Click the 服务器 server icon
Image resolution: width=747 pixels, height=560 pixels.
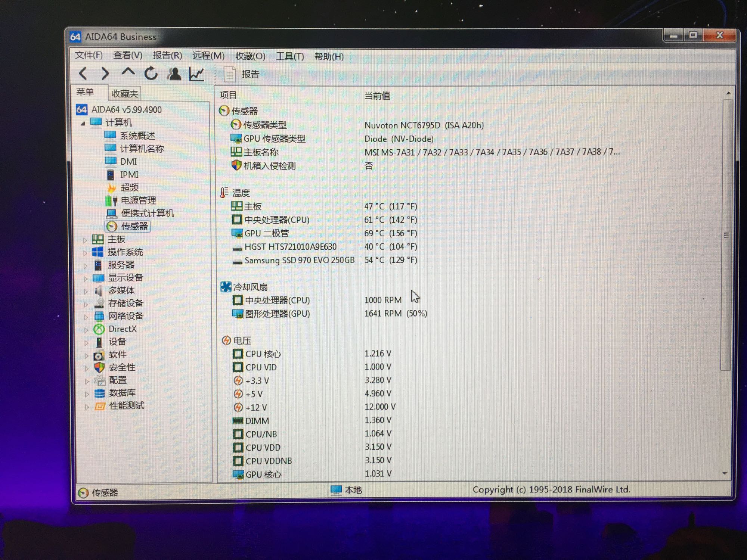(98, 265)
